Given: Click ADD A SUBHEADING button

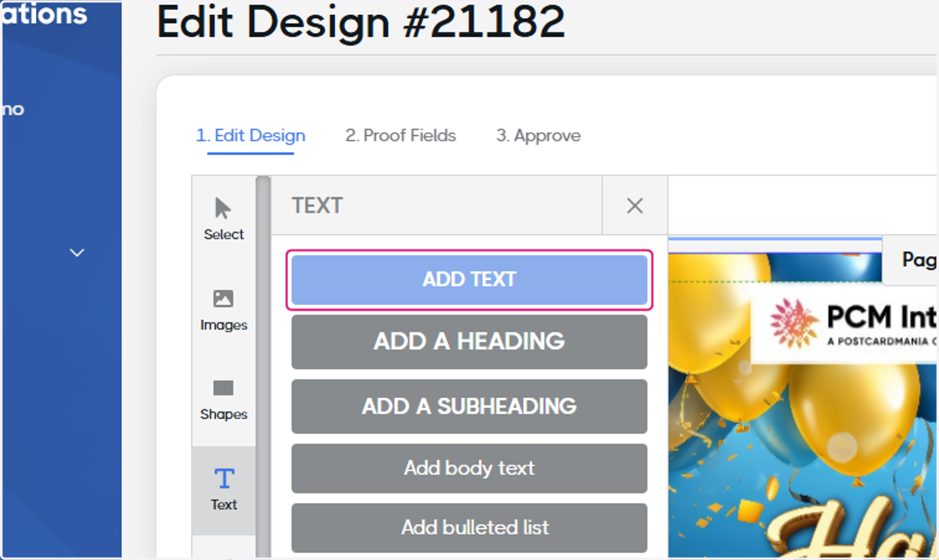Looking at the screenshot, I should (469, 407).
